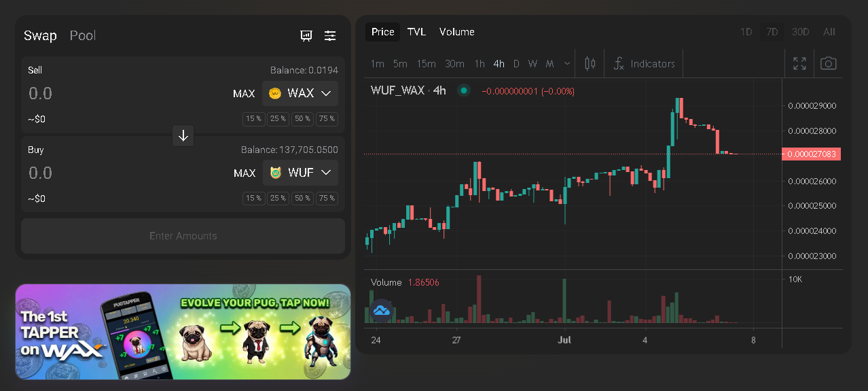Click the WUF token logo

[276, 173]
